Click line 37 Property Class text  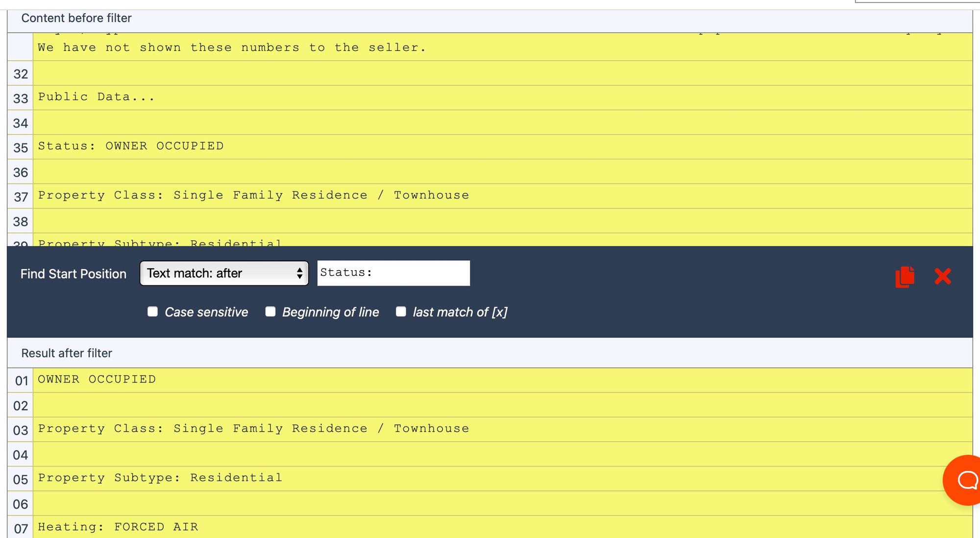click(253, 195)
